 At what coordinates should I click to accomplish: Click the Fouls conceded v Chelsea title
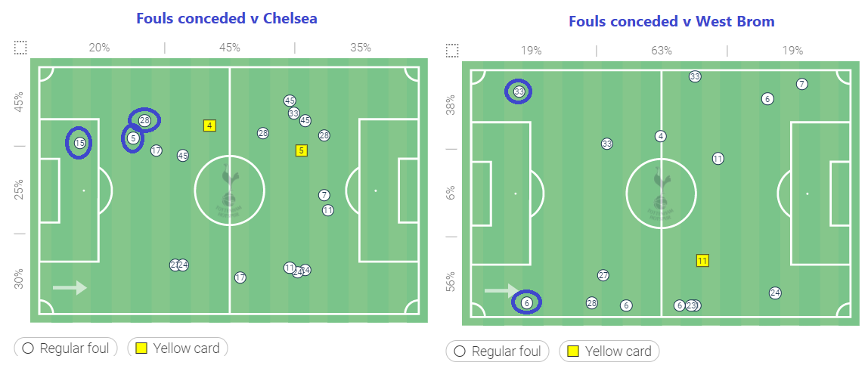pos(227,18)
